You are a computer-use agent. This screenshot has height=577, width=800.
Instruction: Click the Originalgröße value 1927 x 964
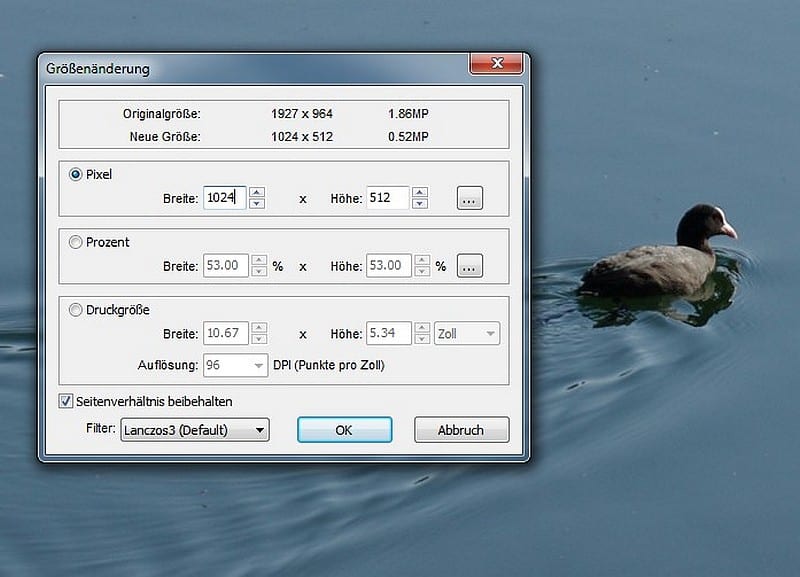(x=302, y=114)
